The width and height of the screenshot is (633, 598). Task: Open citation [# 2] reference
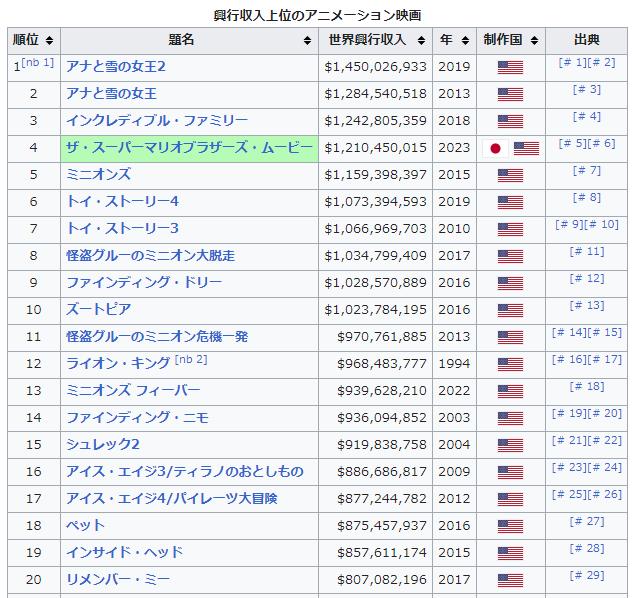[602, 63]
